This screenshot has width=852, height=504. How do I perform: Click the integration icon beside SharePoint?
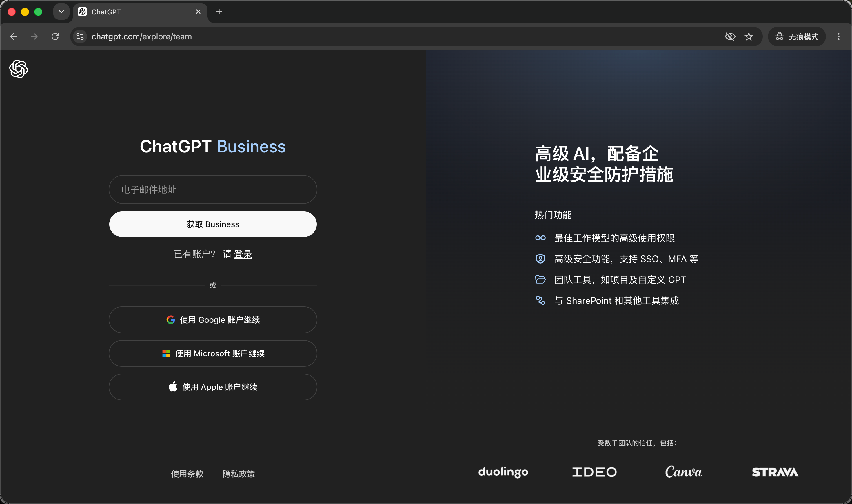[540, 301]
